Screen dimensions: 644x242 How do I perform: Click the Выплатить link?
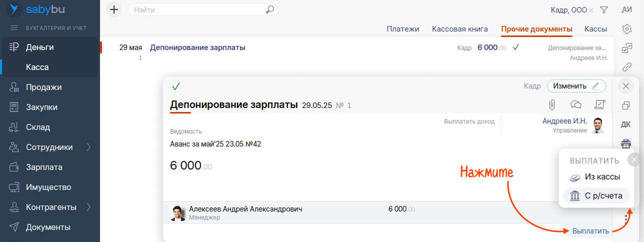590,231
